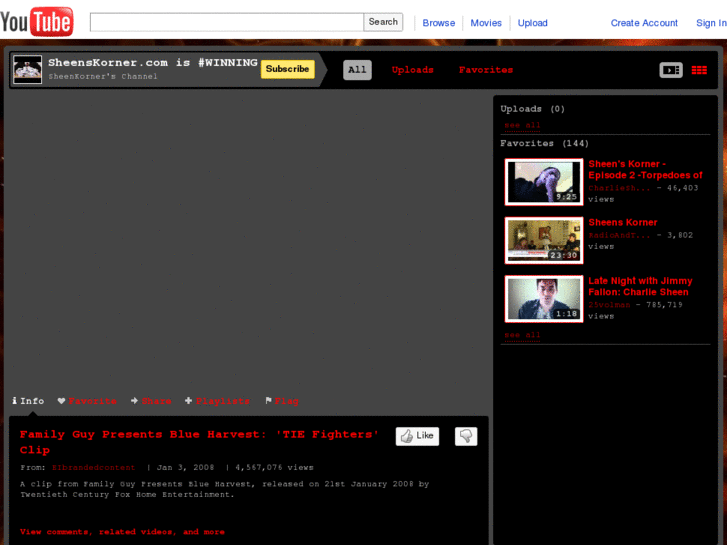Open Family Guy Blue Harvest video title
Screen dimensions: 727x545
pos(199,442)
